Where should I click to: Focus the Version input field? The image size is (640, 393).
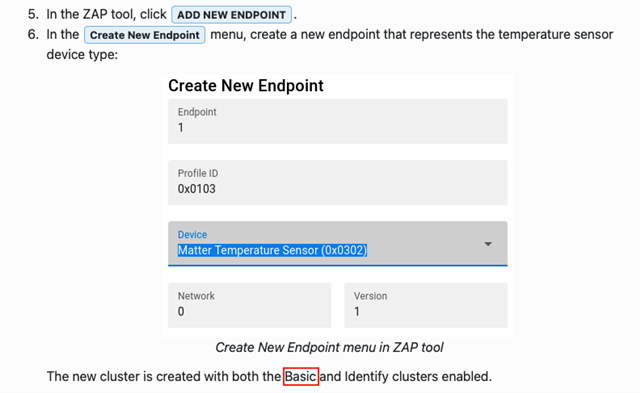point(426,305)
